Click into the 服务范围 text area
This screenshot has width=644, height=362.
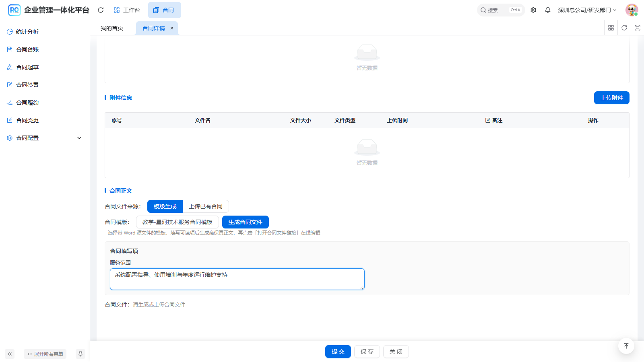tap(237, 279)
